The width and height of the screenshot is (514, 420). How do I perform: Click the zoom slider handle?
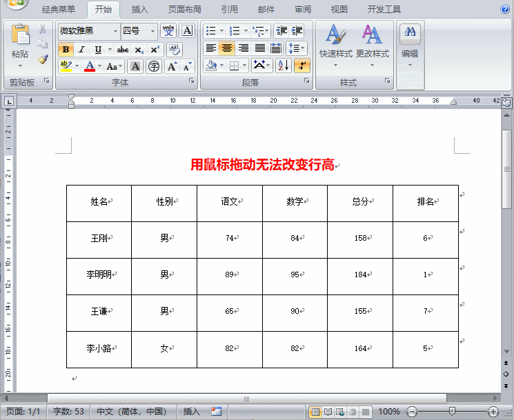[452, 412]
